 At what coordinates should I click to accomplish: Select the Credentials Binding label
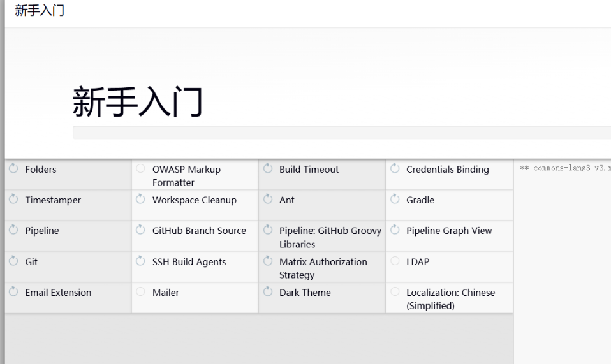click(447, 170)
